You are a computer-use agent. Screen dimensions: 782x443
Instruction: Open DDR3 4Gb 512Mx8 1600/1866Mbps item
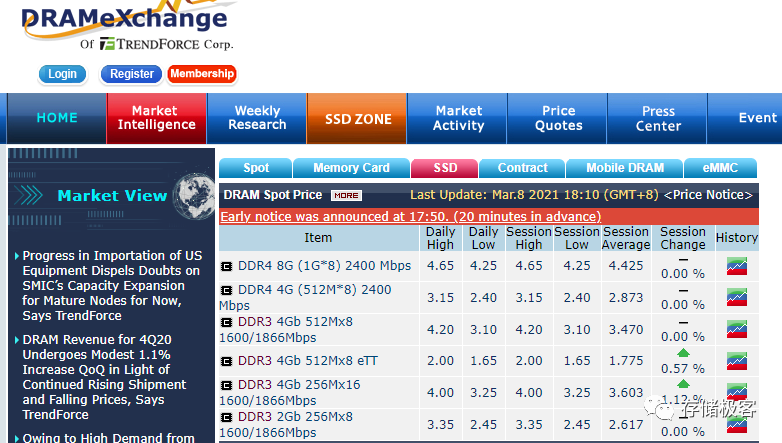click(x=286, y=329)
